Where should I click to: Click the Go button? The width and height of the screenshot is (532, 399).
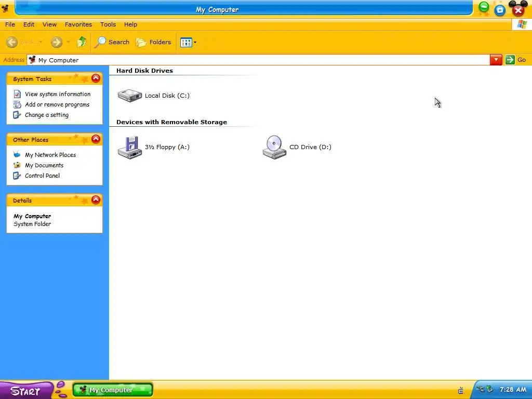tap(515, 60)
